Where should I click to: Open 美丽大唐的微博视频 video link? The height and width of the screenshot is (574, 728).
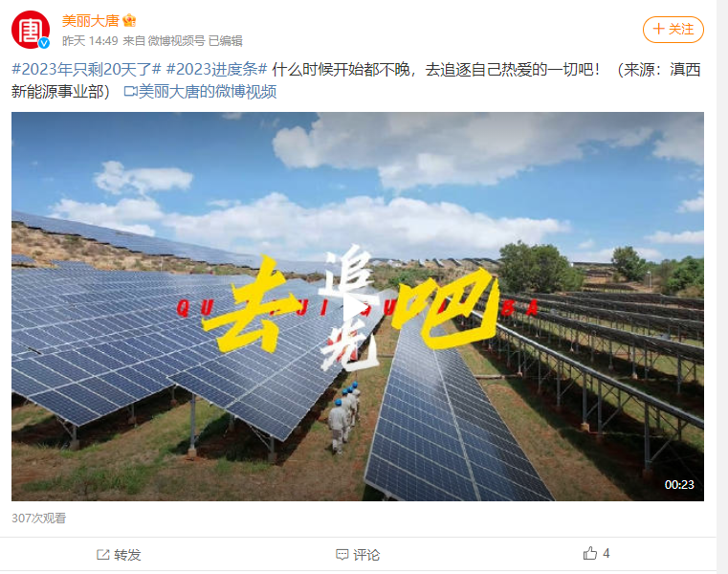pyautogui.click(x=208, y=92)
